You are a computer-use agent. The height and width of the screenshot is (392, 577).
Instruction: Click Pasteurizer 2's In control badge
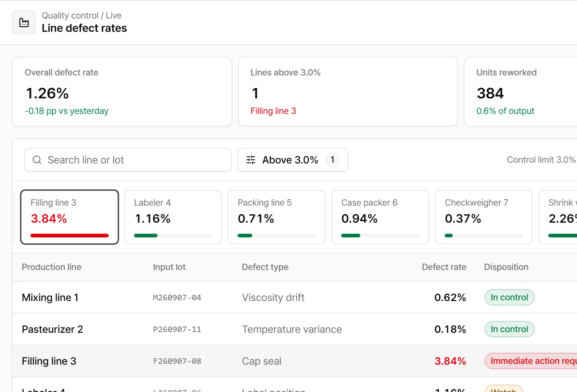(509, 329)
